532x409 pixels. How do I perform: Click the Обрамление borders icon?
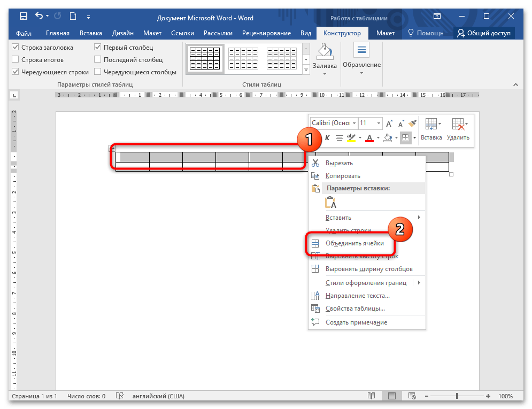click(361, 50)
